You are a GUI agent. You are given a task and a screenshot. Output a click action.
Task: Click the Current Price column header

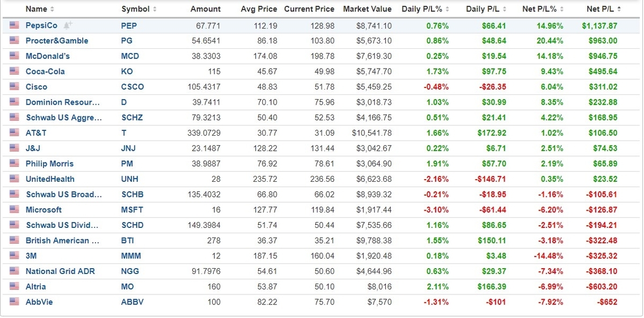tap(309, 9)
